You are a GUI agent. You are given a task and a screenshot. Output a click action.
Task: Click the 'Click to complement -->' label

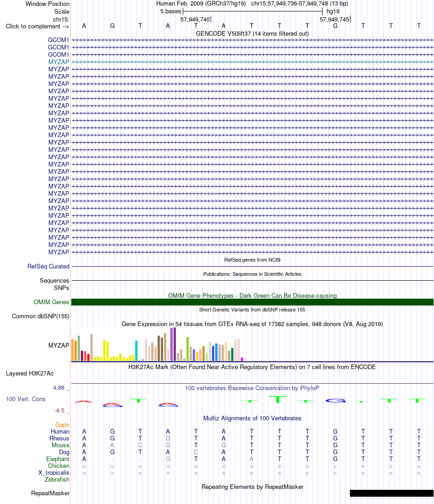click(37, 27)
